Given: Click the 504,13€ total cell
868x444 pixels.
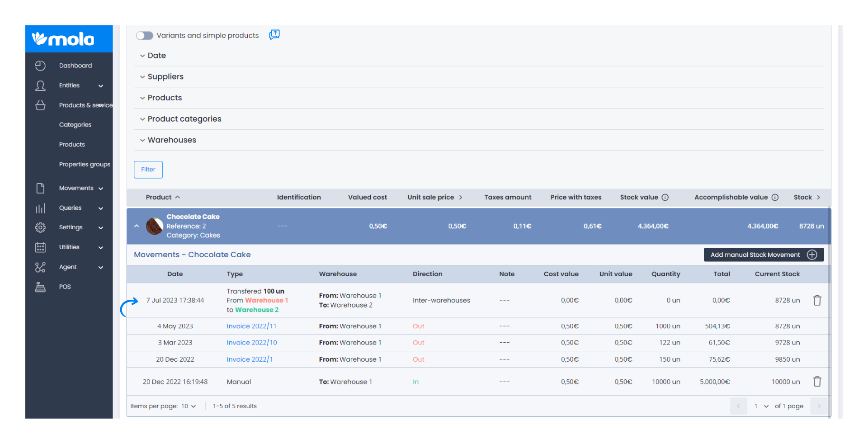Looking at the screenshot, I should click(717, 326).
